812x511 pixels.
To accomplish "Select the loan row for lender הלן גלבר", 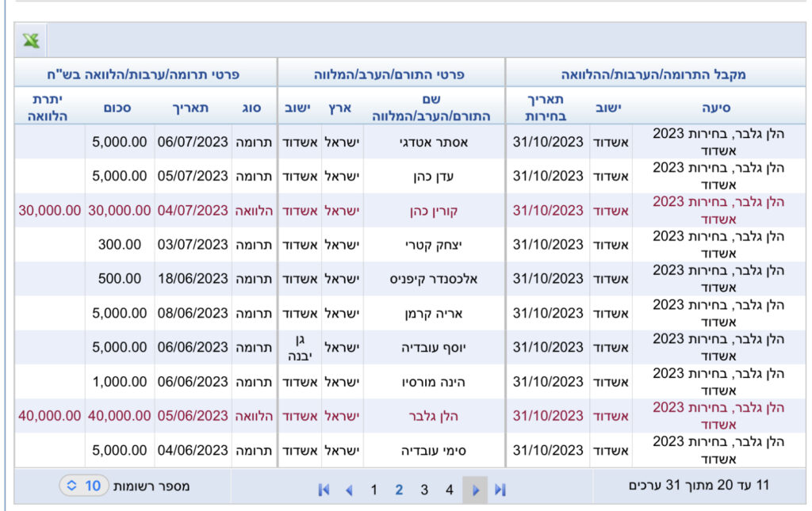I will tap(410, 416).
